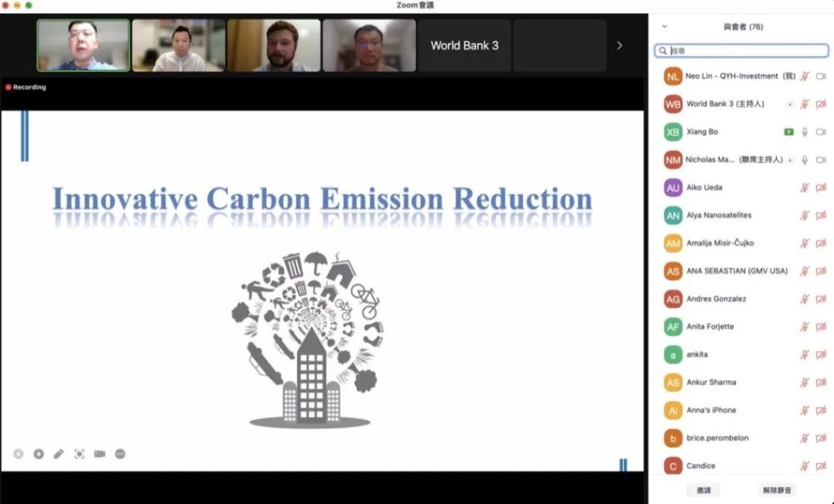Click the 邀請 (Invite) button
834x504 pixels.
pos(704,490)
